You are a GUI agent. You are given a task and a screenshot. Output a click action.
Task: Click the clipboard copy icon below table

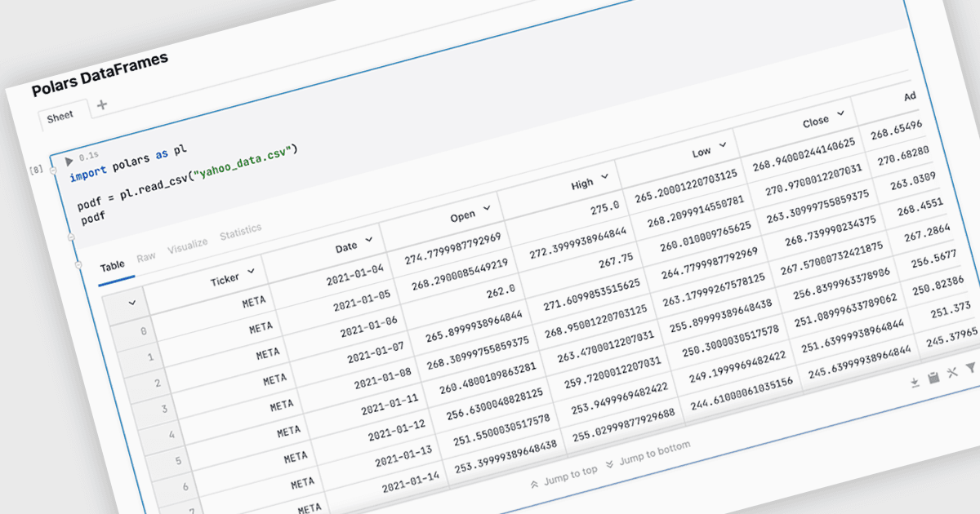(x=934, y=378)
